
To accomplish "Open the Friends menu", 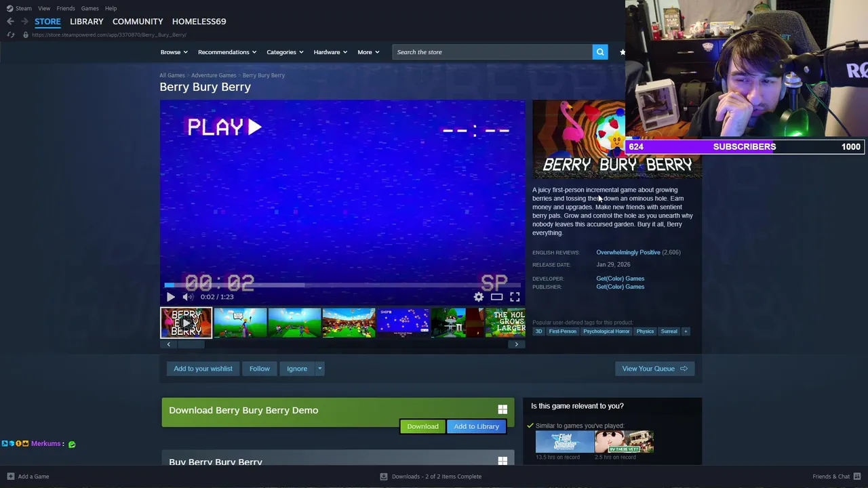I will pos(66,8).
